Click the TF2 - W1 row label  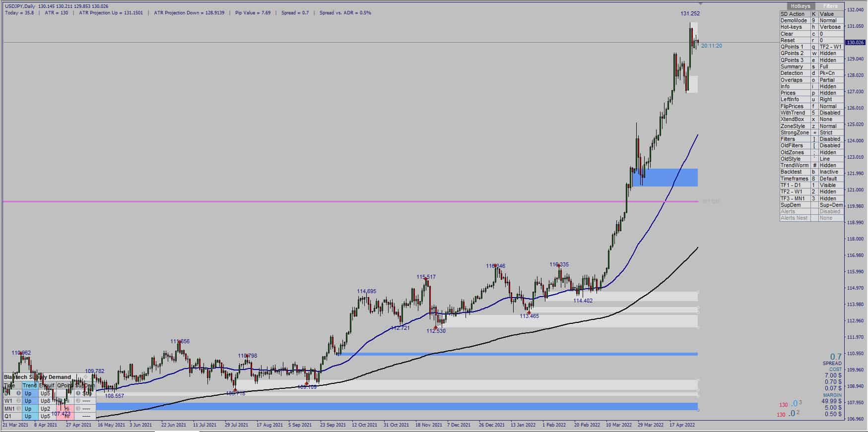click(x=795, y=191)
